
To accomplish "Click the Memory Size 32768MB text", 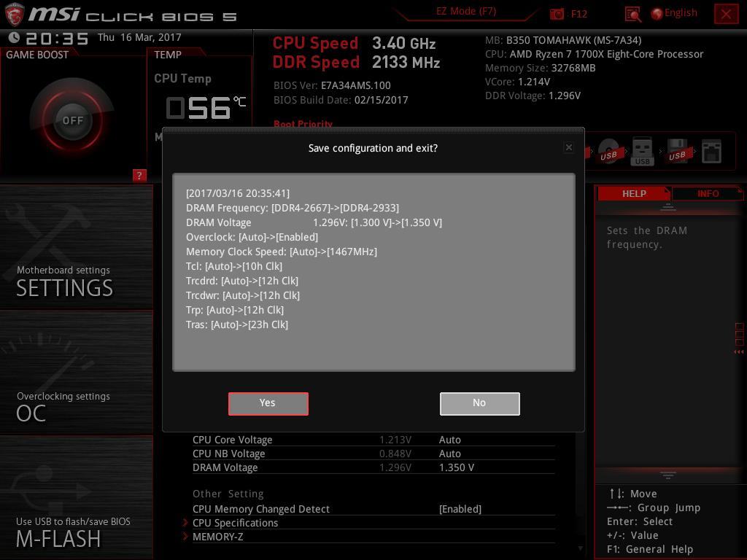I will click(x=541, y=68).
